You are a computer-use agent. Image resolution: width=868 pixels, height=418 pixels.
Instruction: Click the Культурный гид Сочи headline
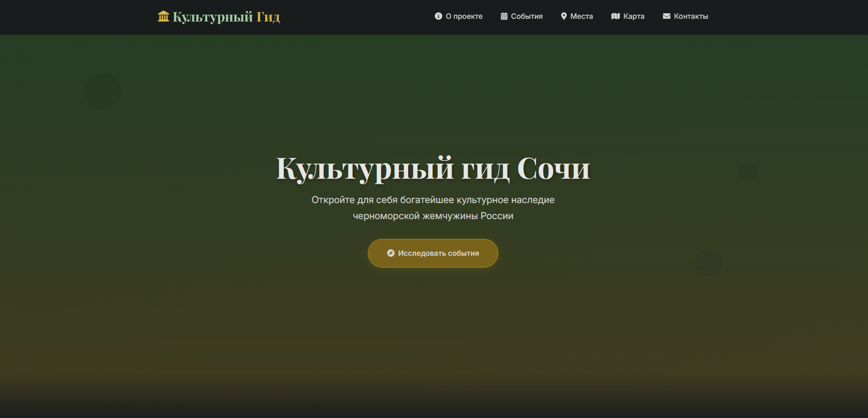(x=433, y=168)
